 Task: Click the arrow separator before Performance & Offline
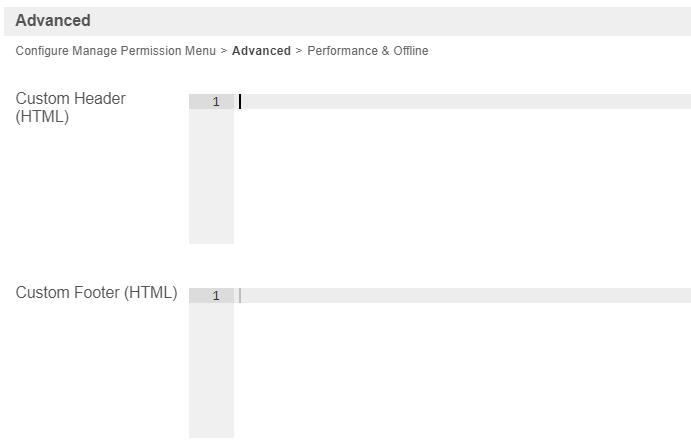point(299,51)
